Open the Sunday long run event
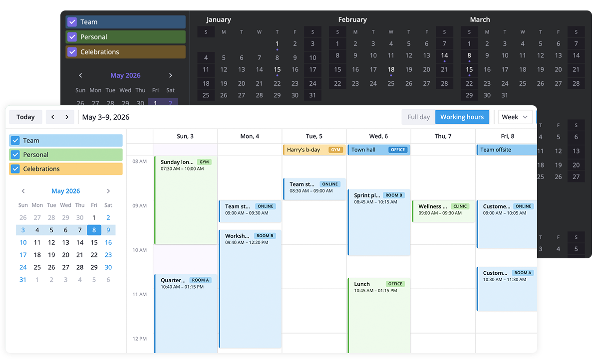The height and width of the screenshot is (364, 599). click(x=186, y=200)
